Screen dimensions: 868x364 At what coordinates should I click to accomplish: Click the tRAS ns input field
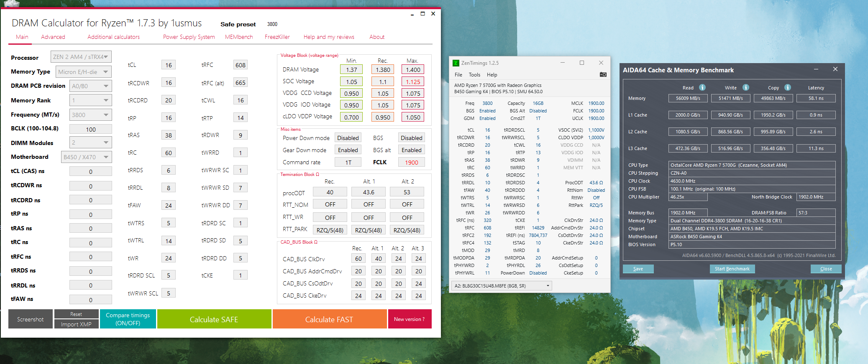click(x=91, y=229)
